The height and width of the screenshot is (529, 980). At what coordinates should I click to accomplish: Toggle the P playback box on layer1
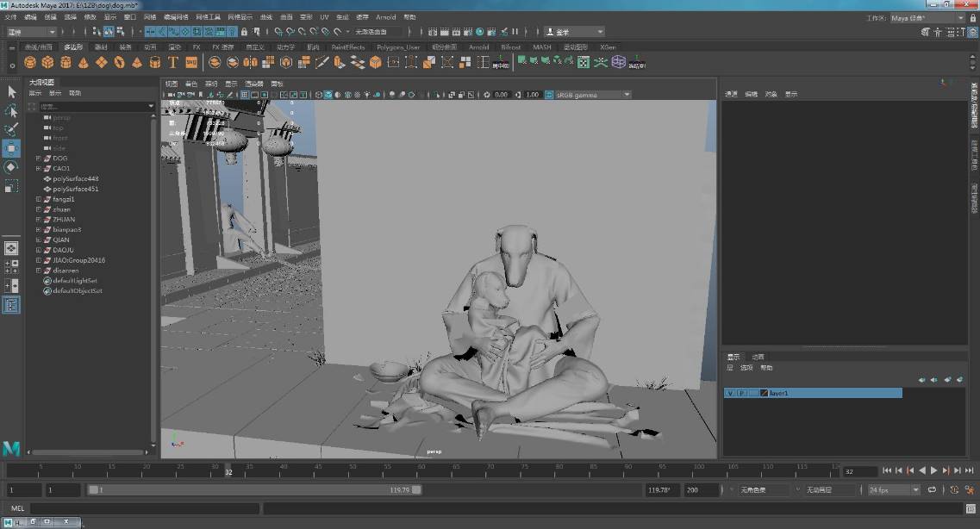tap(741, 393)
